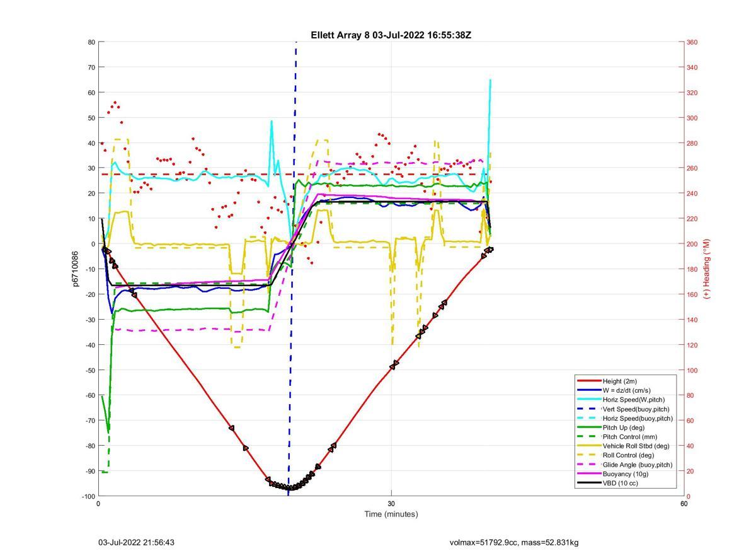Screen dimensions: 756x558
Task: Click the "10" tick on the left axis
Action: tap(91, 219)
